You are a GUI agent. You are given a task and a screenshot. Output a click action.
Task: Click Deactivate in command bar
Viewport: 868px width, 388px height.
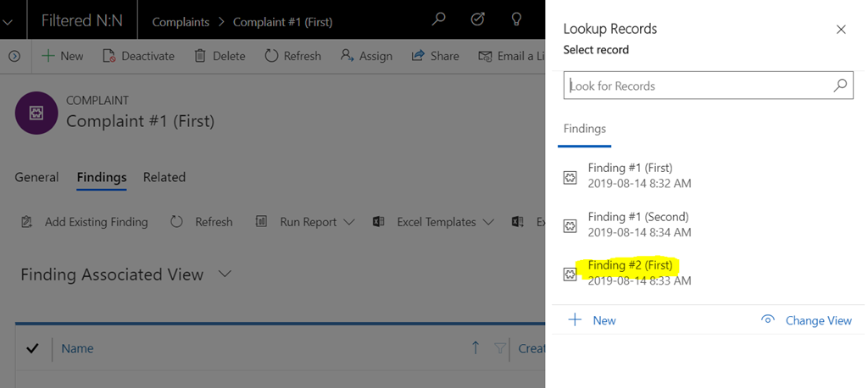[138, 56]
